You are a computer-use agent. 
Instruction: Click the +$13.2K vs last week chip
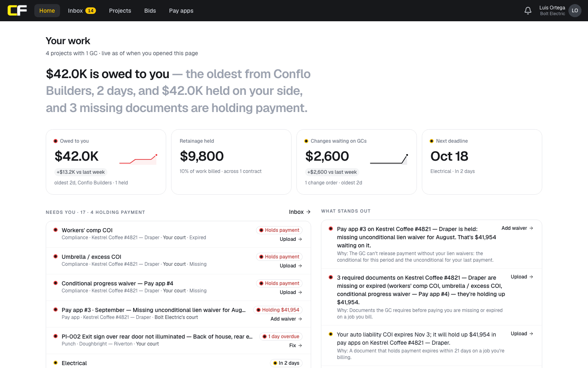pos(81,172)
